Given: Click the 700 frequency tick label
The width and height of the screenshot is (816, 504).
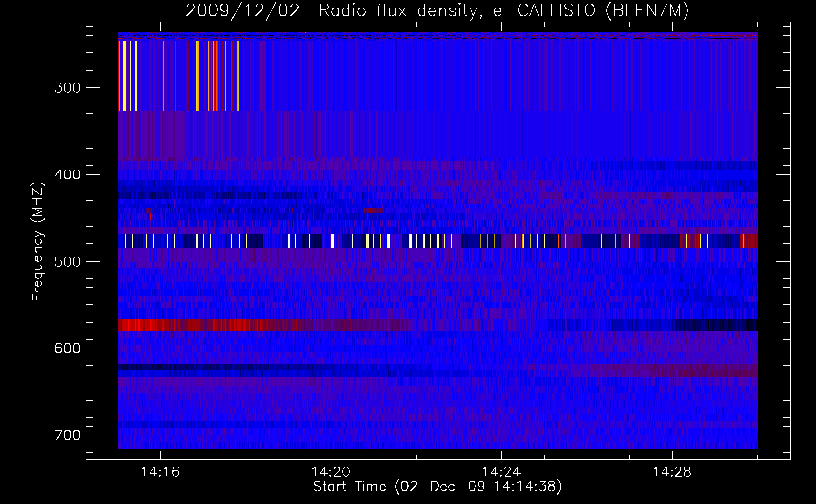Looking at the screenshot, I should (68, 435).
